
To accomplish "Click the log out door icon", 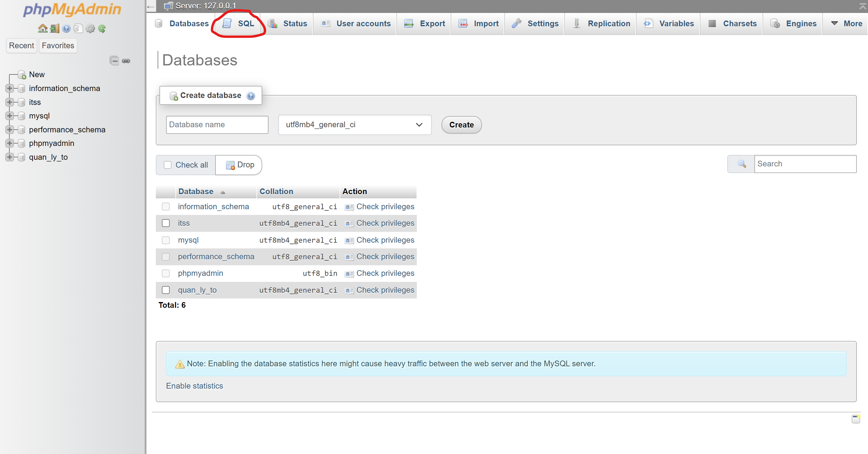I will (x=55, y=29).
